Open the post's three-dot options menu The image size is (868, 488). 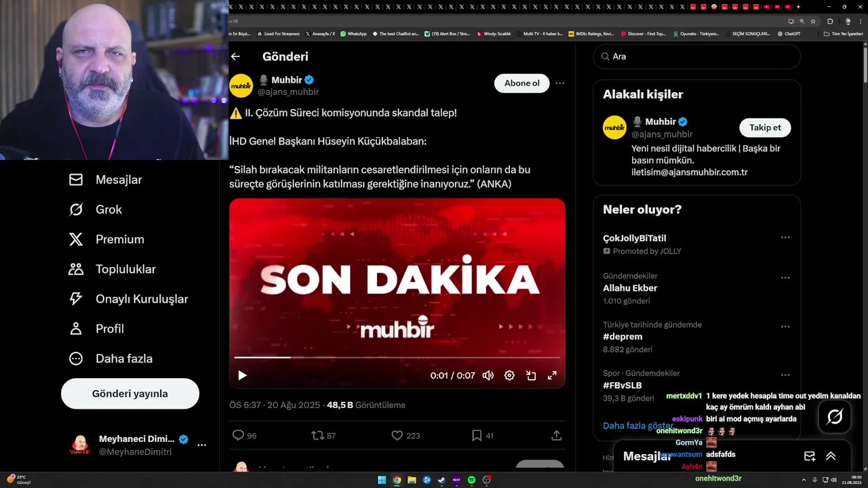click(x=559, y=83)
